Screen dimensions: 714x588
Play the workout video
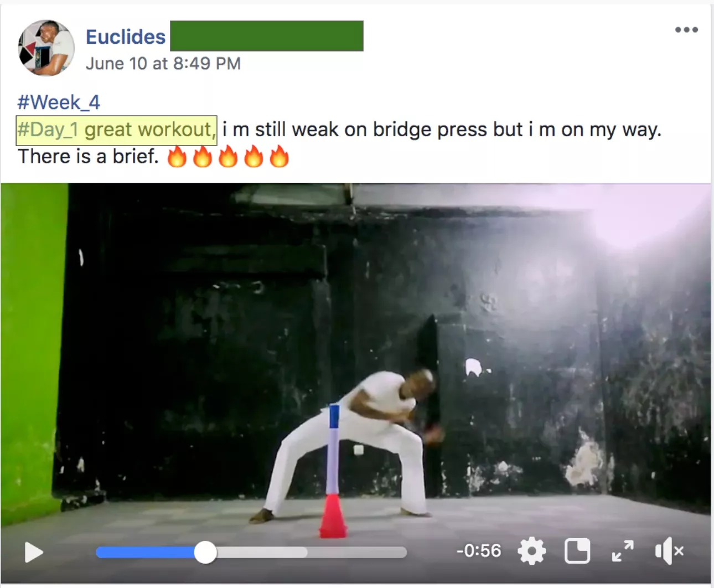(x=34, y=552)
